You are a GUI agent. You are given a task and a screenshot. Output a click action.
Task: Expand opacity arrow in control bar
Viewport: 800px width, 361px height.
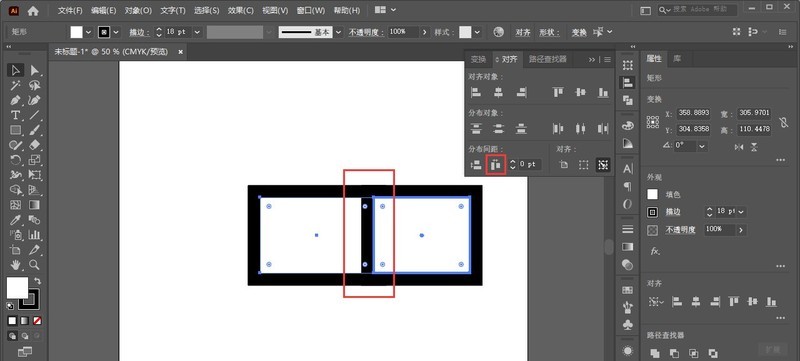point(425,32)
